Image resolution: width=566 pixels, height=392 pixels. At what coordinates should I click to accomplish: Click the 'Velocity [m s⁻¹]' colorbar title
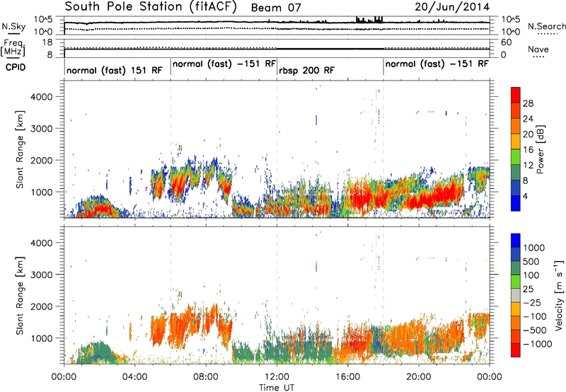pos(559,295)
